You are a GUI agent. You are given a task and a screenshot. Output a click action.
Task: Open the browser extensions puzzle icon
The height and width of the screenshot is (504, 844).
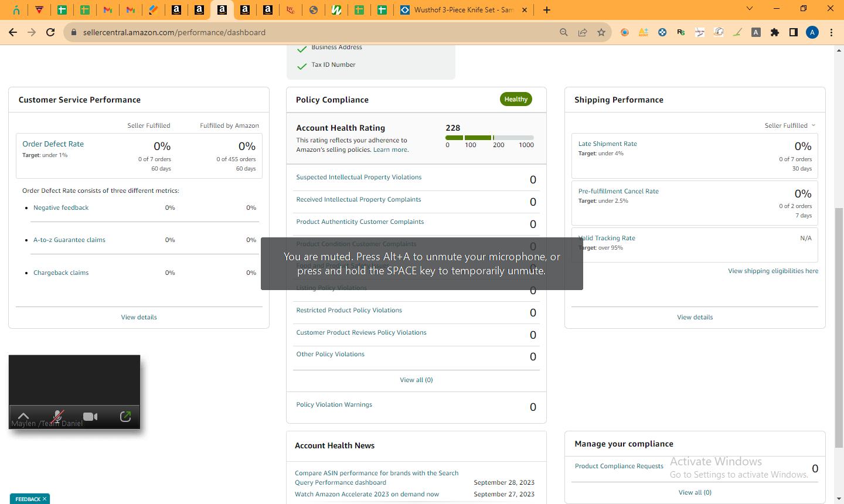(x=775, y=32)
